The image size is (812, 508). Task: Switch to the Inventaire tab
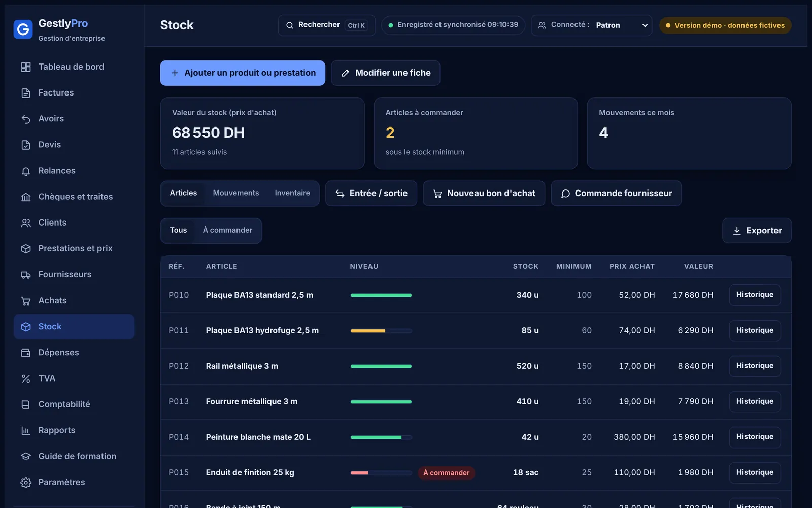pos(292,193)
